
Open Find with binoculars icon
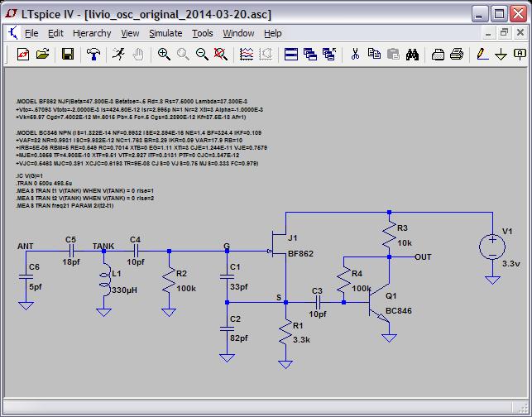tap(412, 54)
